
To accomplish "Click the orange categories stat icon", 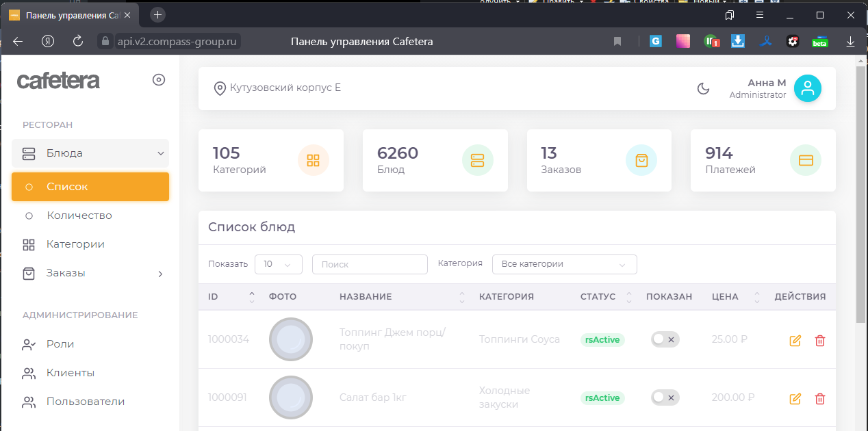I will pyautogui.click(x=313, y=161).
